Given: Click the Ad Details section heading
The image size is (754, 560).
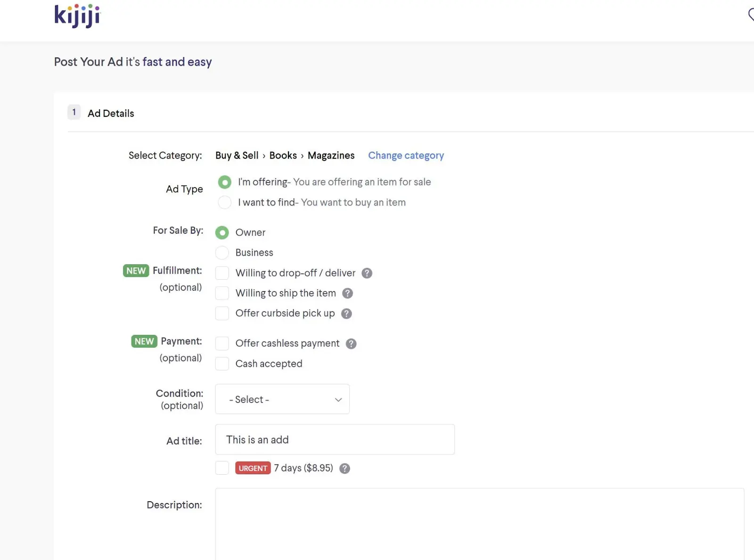Looking at the screenshot, I should [111, 114].
